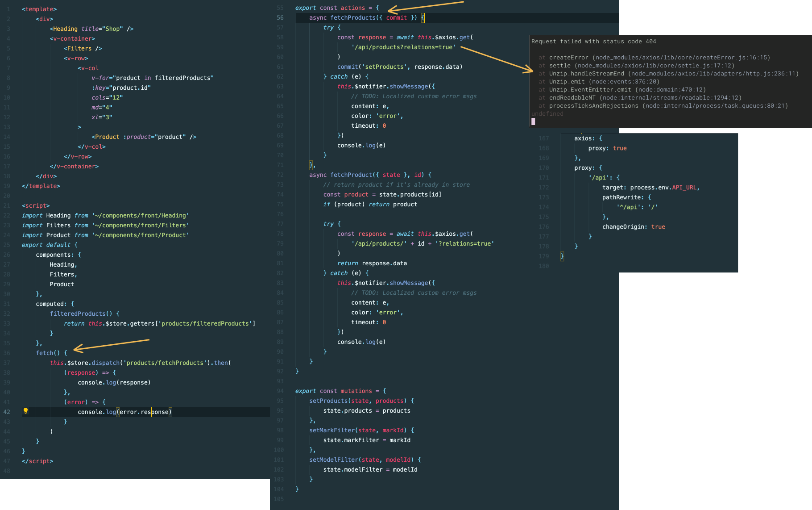Click the lightbulb quick-fix icon on line 42
The height and width of the screenshot is (510, 812).
click(25, 411)
